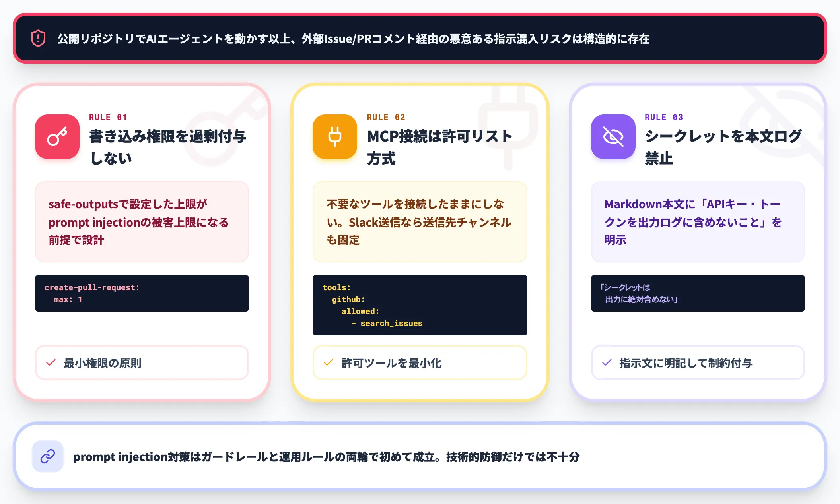This screenshot has height=504, width=840.
Task: Click the heading 書き込み権限を過剰付与しない
Action: [x=168, y=147]
